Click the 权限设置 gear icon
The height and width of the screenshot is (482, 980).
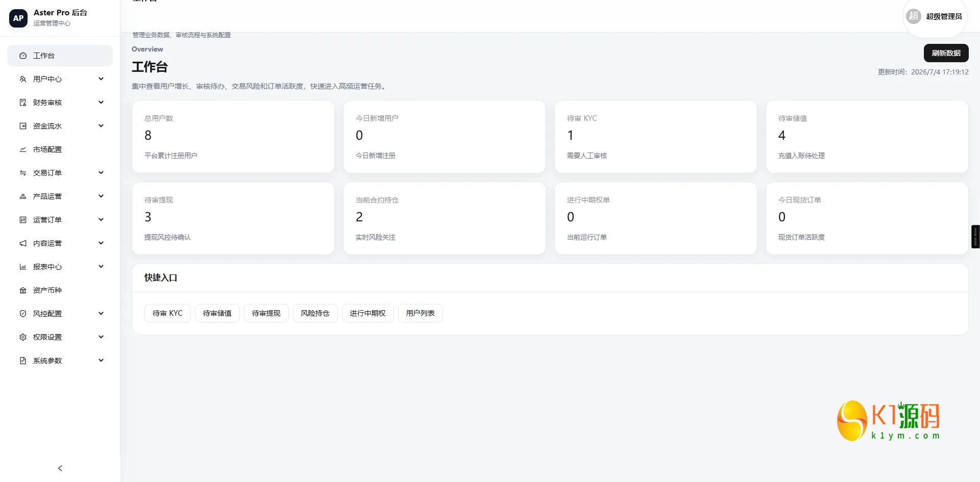pos(23,337)
